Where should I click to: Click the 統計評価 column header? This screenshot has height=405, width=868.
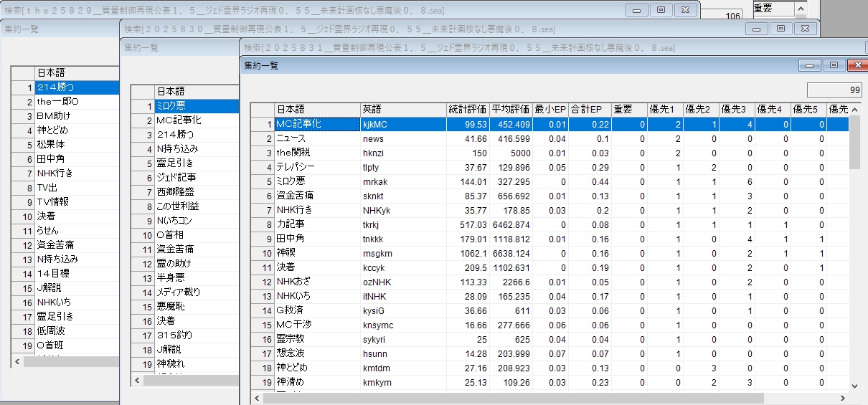[467, 110]
